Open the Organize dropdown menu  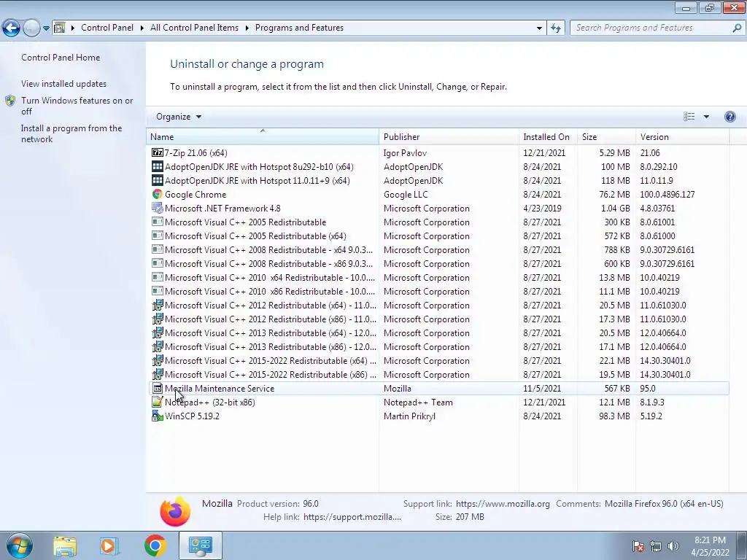coord(179,117)
